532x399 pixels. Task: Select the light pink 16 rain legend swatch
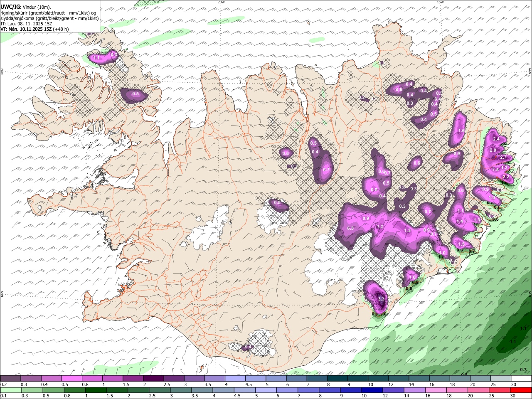pos(436,390)
